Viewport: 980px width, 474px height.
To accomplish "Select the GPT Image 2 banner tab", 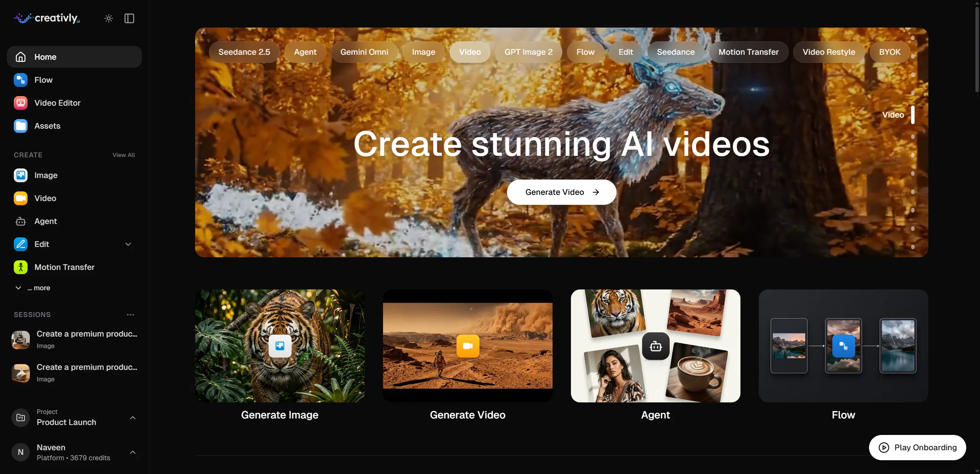I will (x=528, y=52).
